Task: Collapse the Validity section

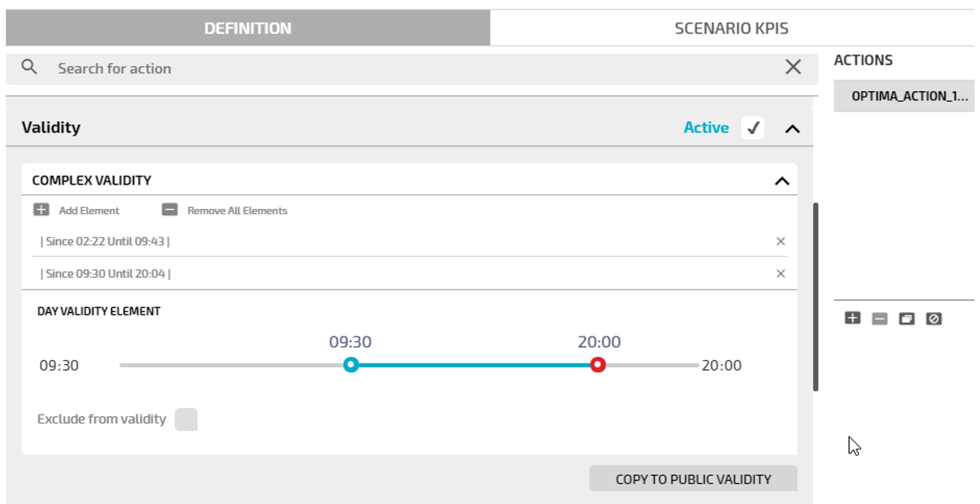Action: (792, 128)
